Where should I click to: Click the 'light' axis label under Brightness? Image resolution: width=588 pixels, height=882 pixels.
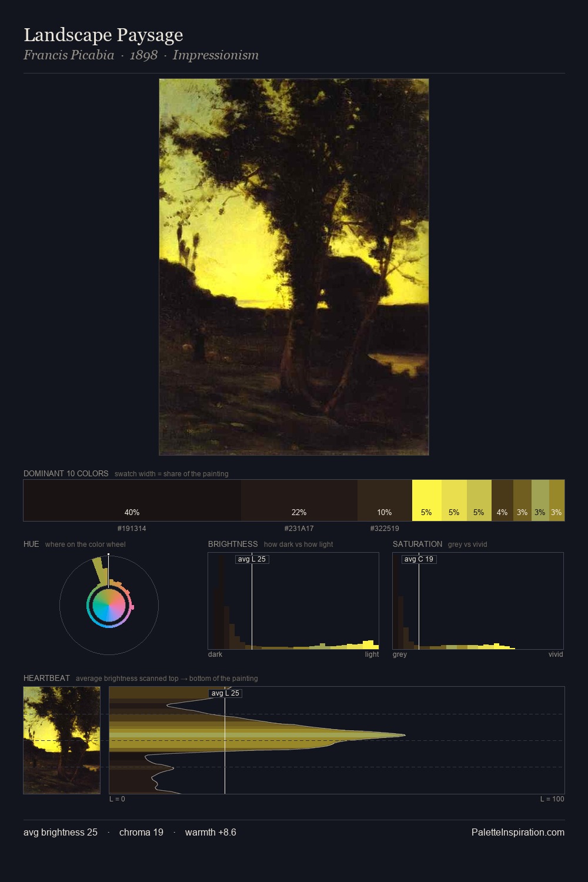pyautogui.click(x=372, y=654)
